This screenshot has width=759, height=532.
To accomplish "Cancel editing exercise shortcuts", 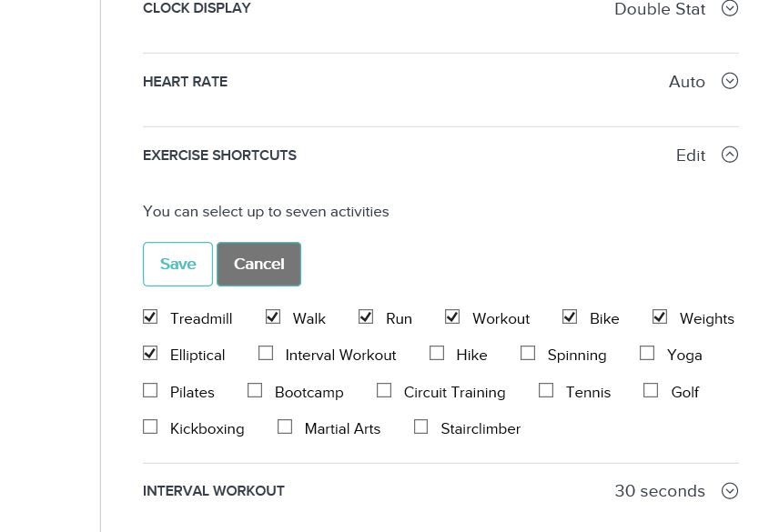I will click(258, 264).
